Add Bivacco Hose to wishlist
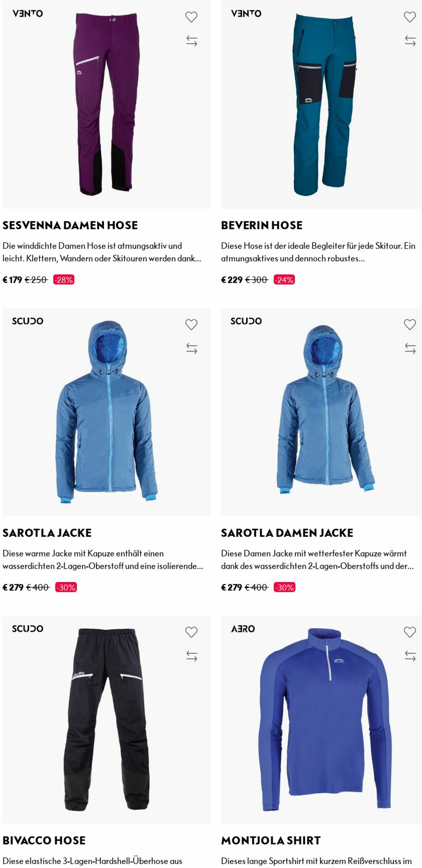This screenshot has width=422, height=868. [191, 632]
